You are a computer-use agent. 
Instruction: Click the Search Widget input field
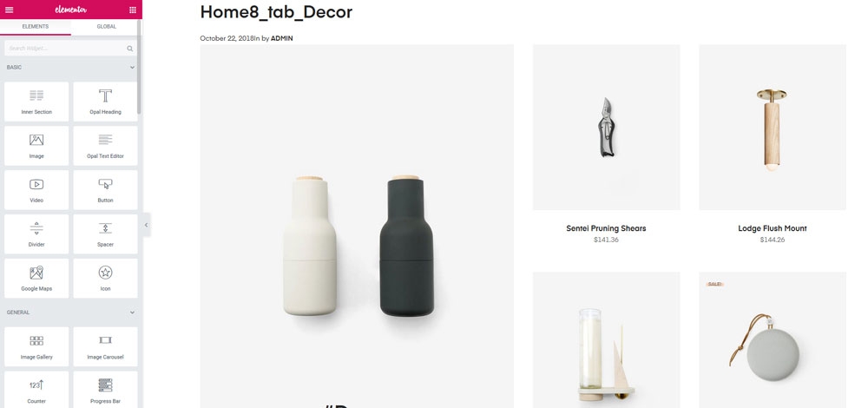tap(69, 49)
